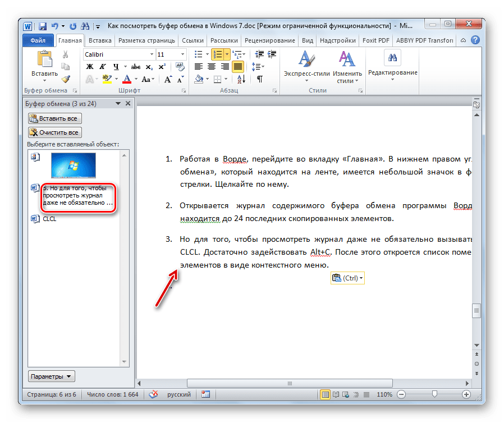Viewport: 504px width, 423px height.
Task: Toggle the numbered list button
Action: click(218, 54)
